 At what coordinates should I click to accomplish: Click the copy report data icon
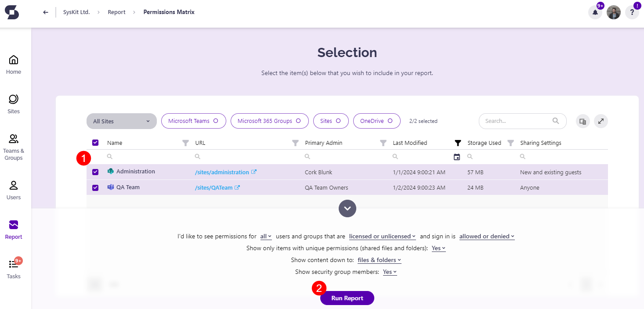tap(582, 121)
